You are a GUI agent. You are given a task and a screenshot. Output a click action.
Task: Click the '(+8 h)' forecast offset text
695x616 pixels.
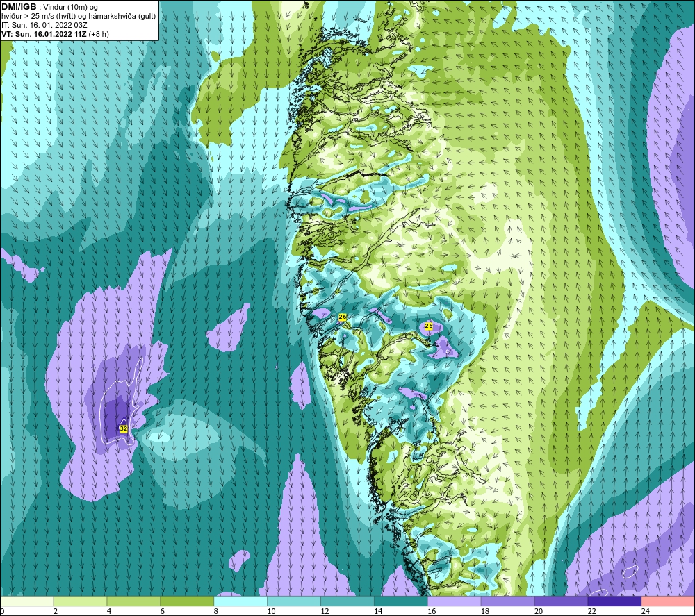pyautogui.click(x=99, y=34)
